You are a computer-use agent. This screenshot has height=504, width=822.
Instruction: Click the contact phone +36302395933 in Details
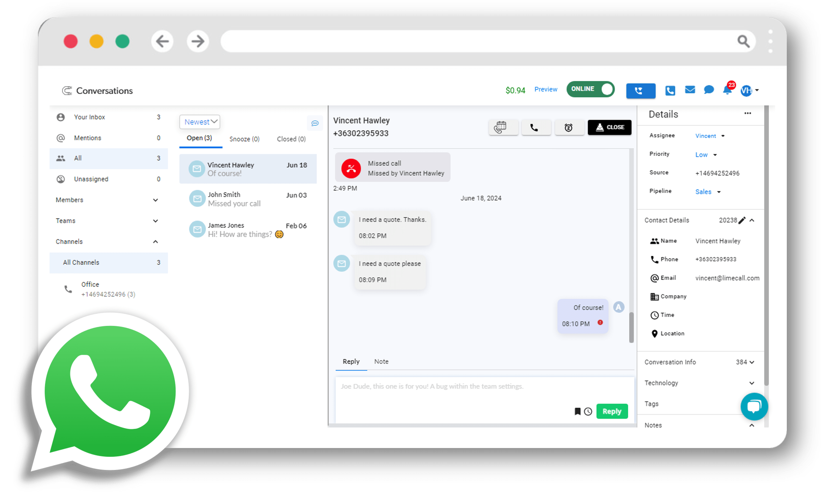pyautogui.click(x=716, y=260)
